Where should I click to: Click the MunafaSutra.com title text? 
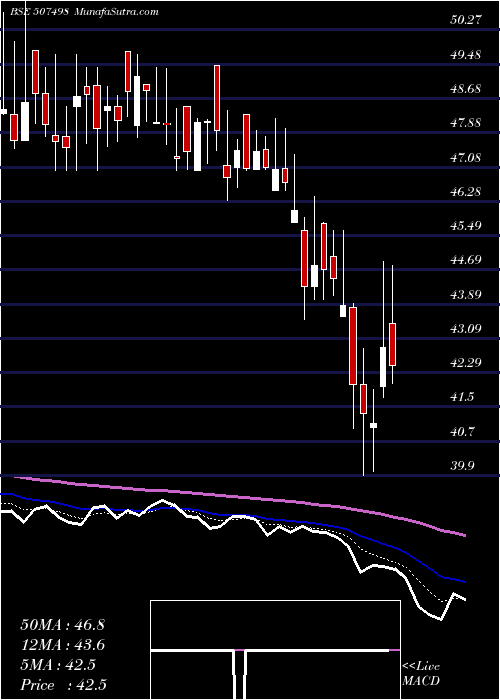point(117,12)
